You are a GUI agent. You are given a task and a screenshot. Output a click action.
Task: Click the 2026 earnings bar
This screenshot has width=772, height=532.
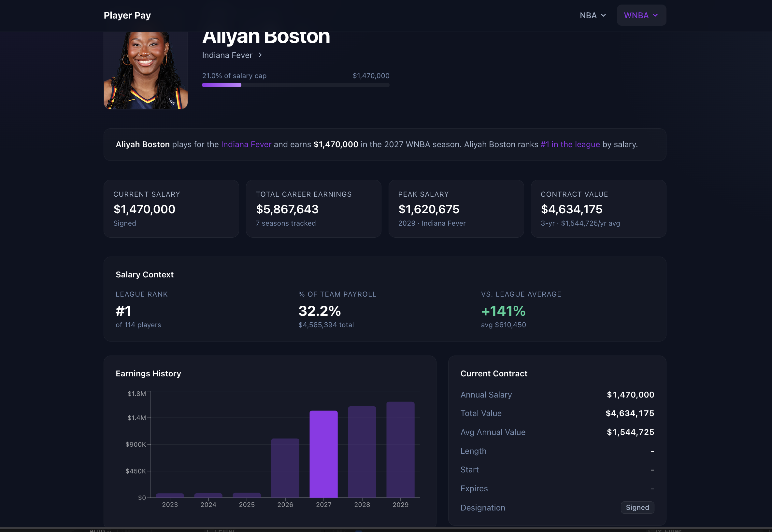point(285,468)
